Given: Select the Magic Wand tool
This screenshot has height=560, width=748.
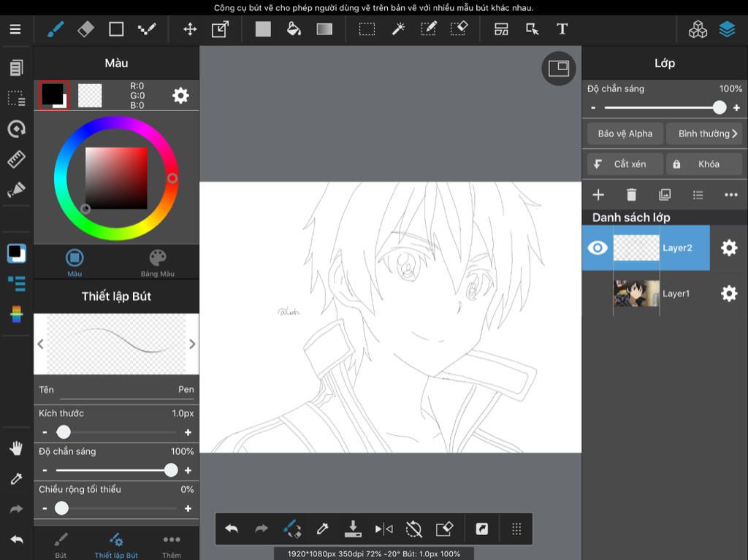Looking at the screenshot, I should 398,29.
